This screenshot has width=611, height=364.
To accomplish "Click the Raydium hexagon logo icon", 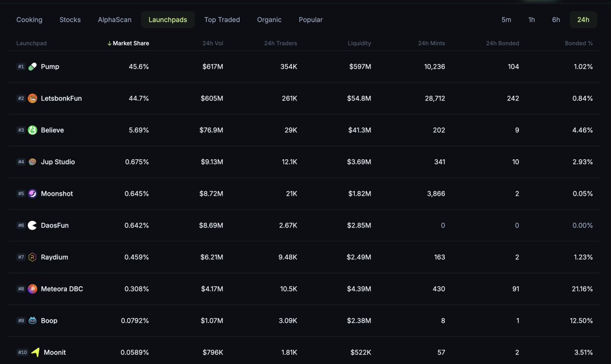I will 33,257.
